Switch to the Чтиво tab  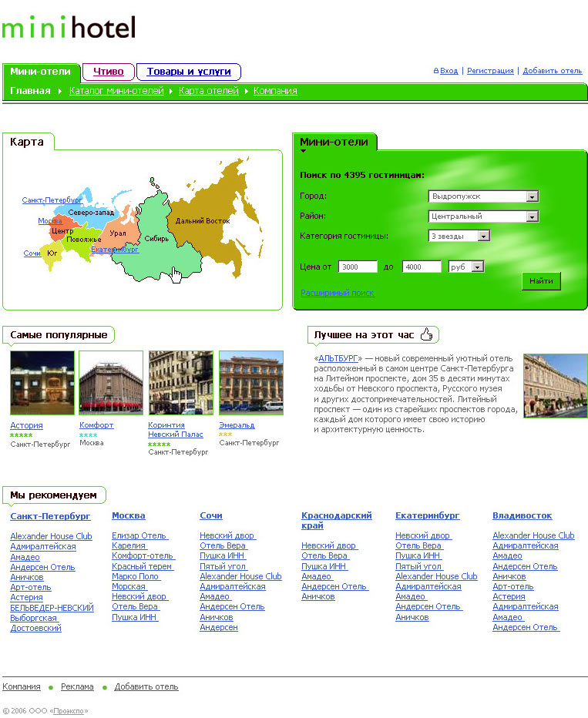tap(109, 72)
